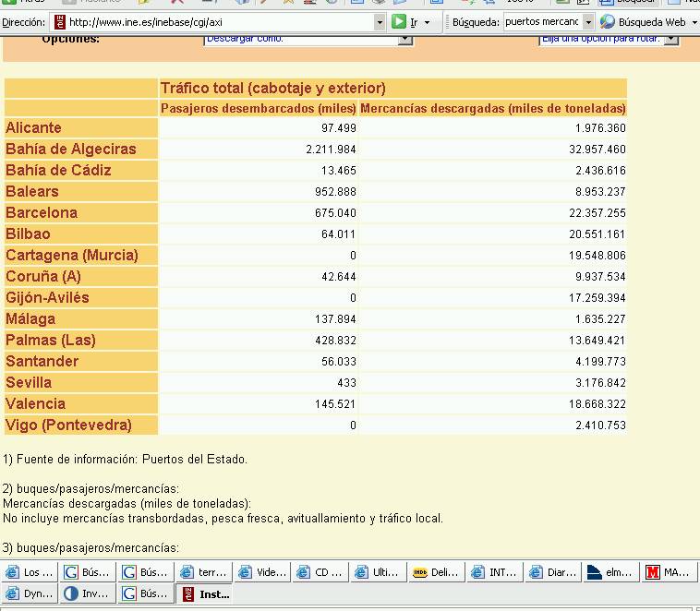Image resolution: width=700 pixels, height=611 pixels.
Task: Click the footnote starting No incluye mercancías transbordadas
Action: click(223, 519)
